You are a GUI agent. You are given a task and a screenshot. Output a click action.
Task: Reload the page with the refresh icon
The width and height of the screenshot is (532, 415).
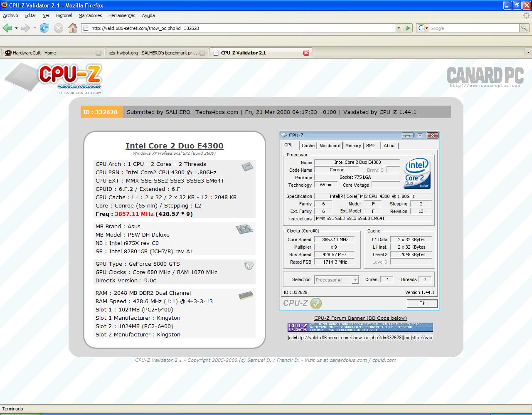point(44,28)
